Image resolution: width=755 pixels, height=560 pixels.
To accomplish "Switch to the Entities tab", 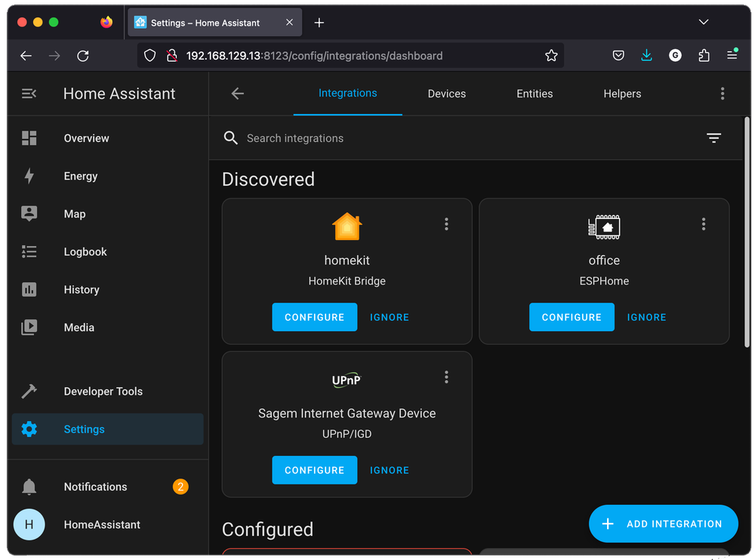I will point(535,94).
